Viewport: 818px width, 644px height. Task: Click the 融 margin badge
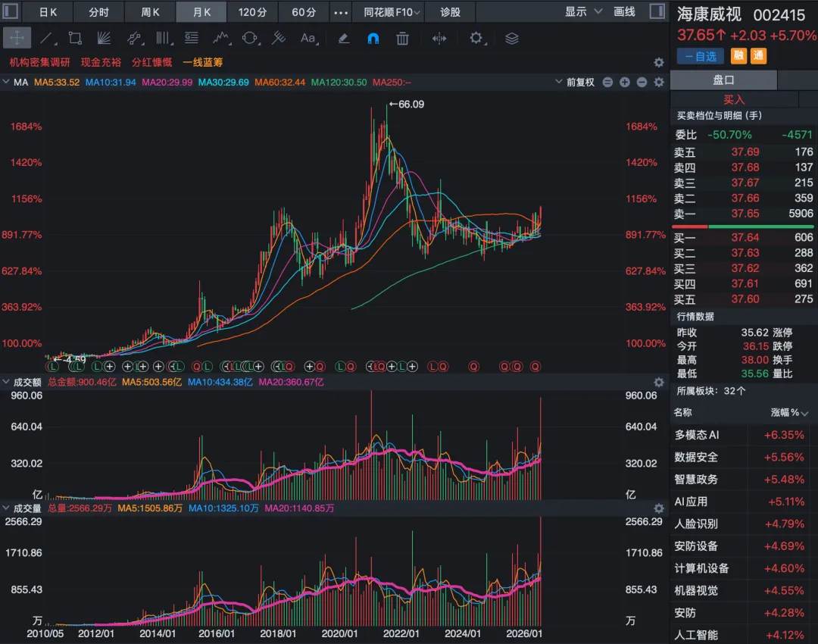738,56
